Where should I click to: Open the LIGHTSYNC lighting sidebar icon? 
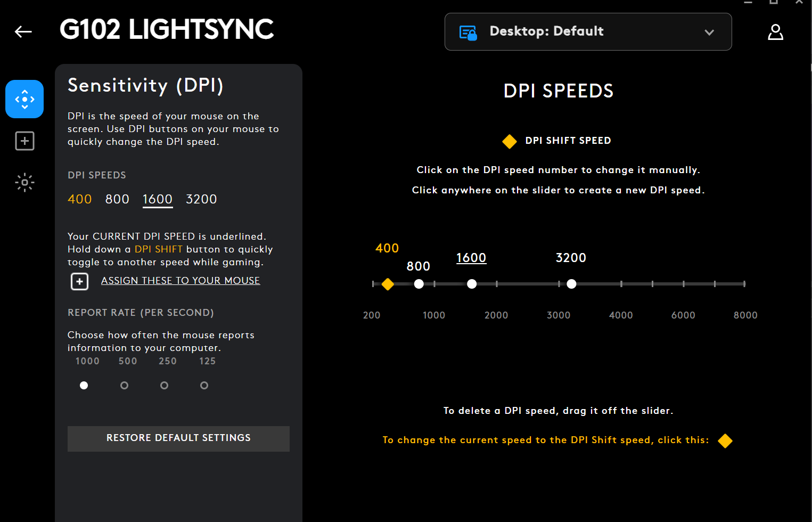pos(24,183)
